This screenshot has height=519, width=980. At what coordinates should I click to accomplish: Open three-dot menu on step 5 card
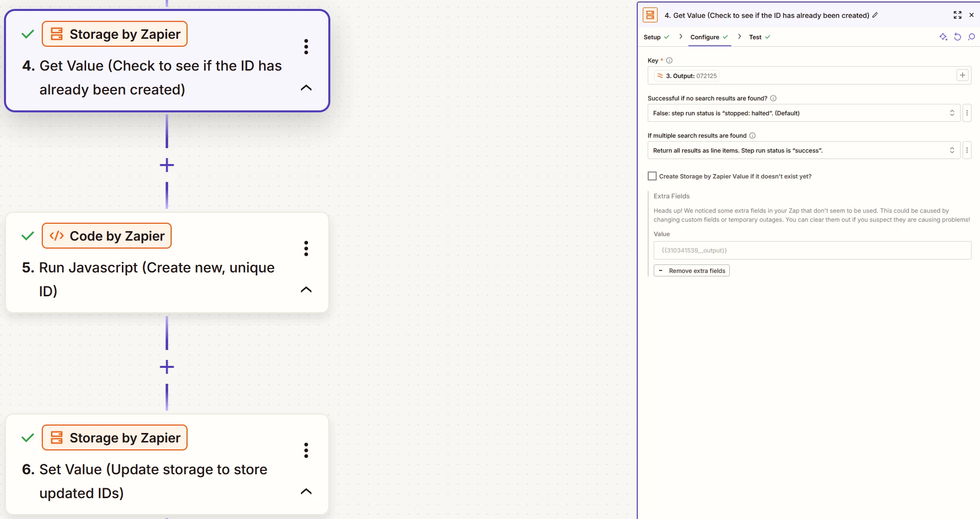click(306, 249)
